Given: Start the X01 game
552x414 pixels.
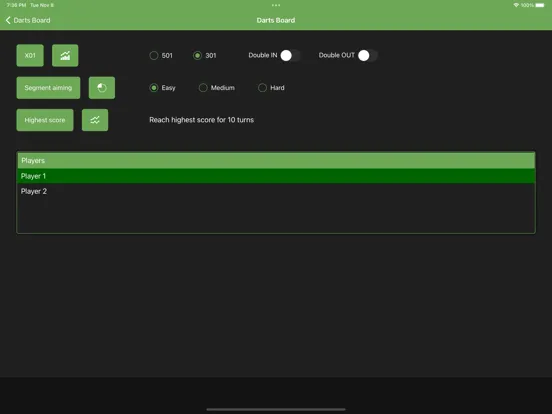Looking at the screenshot, I should 30,55.
